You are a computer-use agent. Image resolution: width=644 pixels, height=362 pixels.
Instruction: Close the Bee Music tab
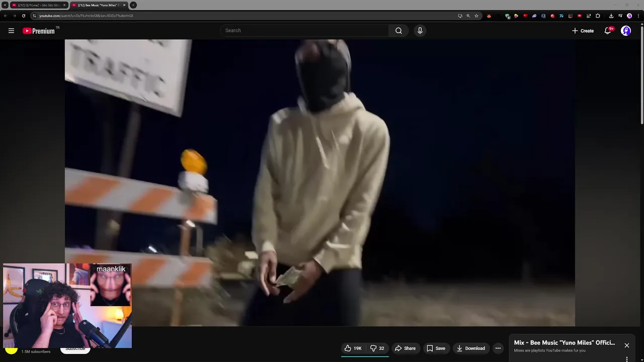pyautogui.click(x=124, y=5)
